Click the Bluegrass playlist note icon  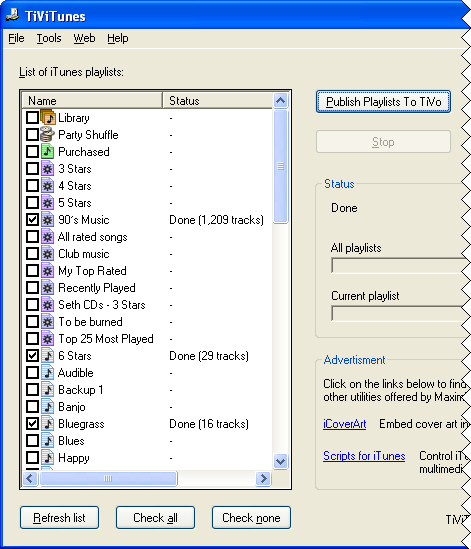click(48, 424)
